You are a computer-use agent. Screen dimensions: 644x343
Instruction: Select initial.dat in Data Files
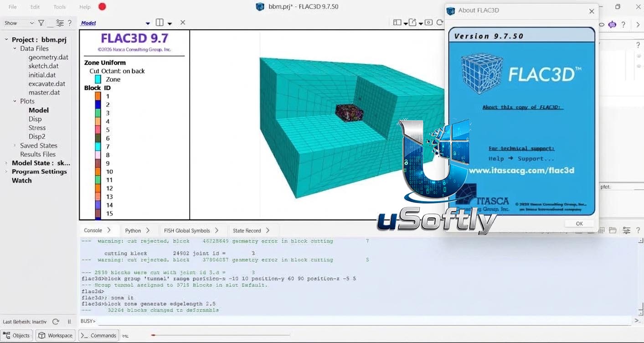pos(42,75)
